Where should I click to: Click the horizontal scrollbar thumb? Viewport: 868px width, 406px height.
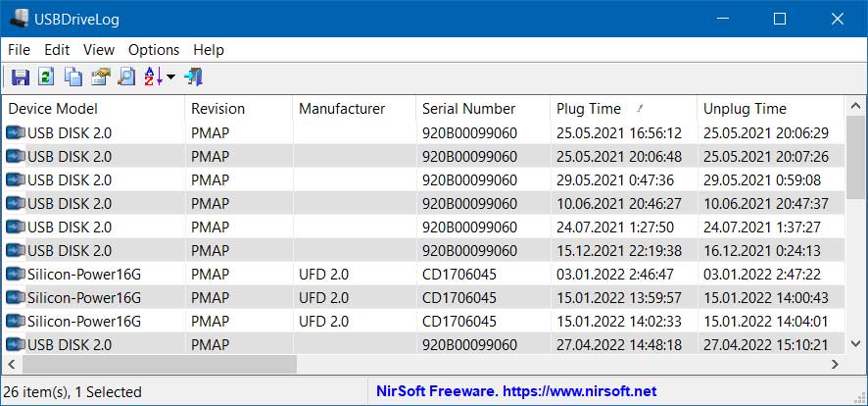coord(160,364)
